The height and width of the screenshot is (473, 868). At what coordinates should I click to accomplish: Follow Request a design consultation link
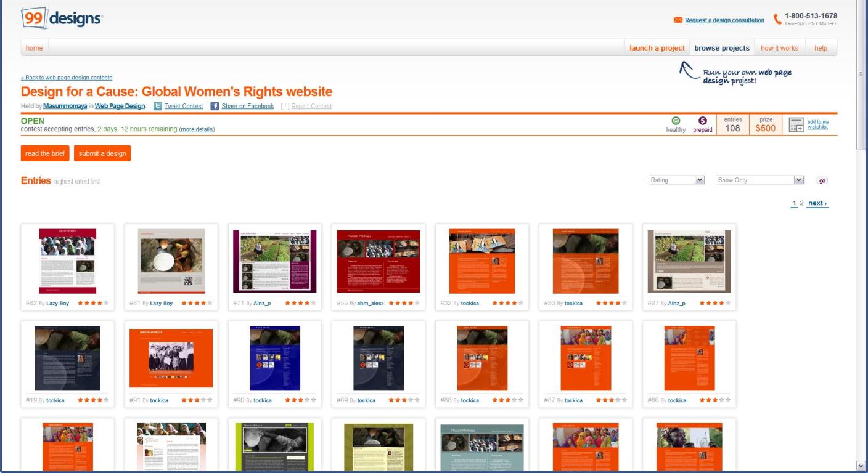[724, 20]
